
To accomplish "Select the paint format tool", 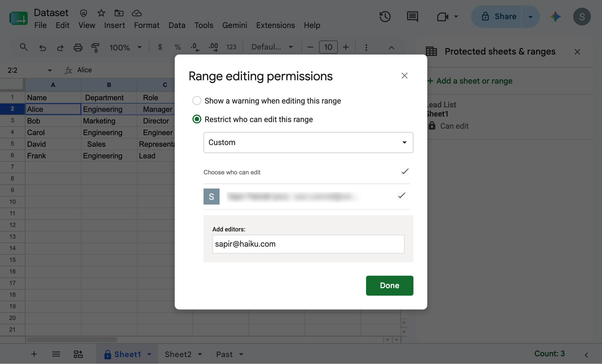I will (95, 48).
